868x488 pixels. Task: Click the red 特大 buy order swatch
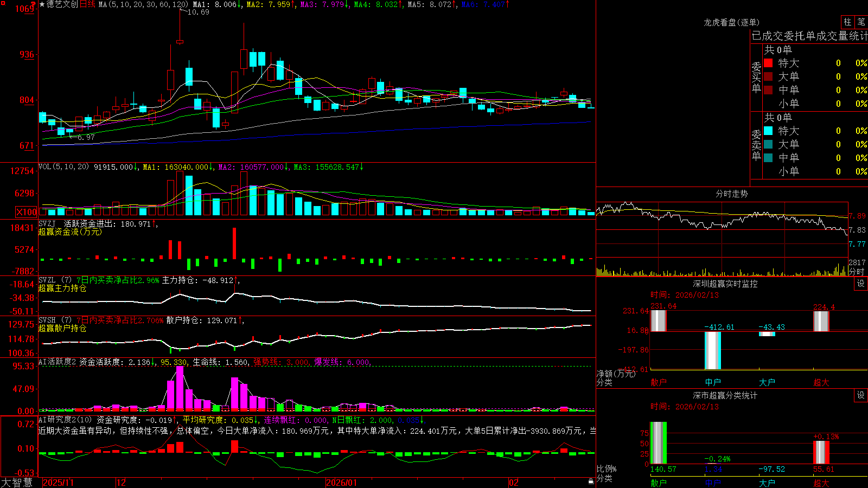click(768, 63)
